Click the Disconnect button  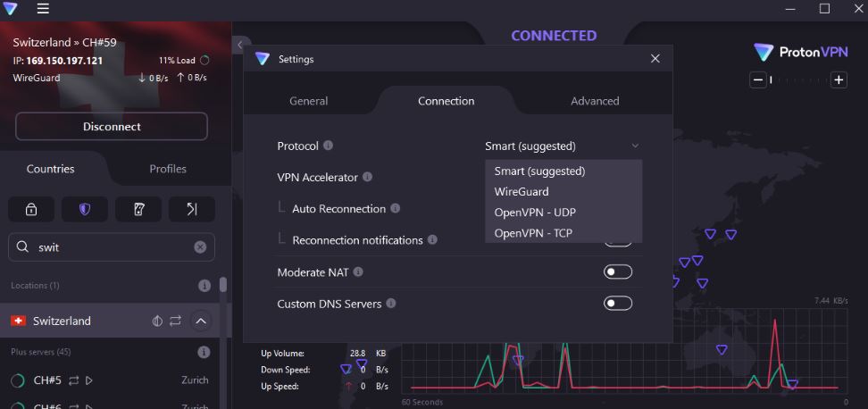pyautogui.click(x=112, y=126)
